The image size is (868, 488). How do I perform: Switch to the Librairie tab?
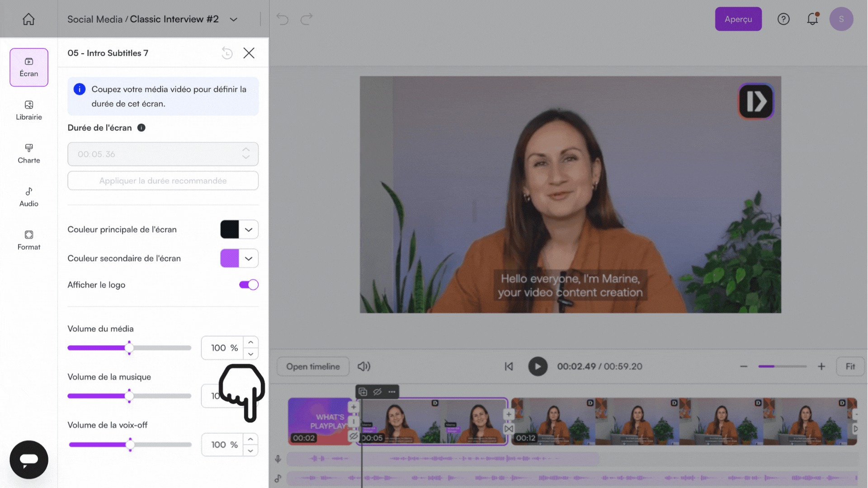28,110
